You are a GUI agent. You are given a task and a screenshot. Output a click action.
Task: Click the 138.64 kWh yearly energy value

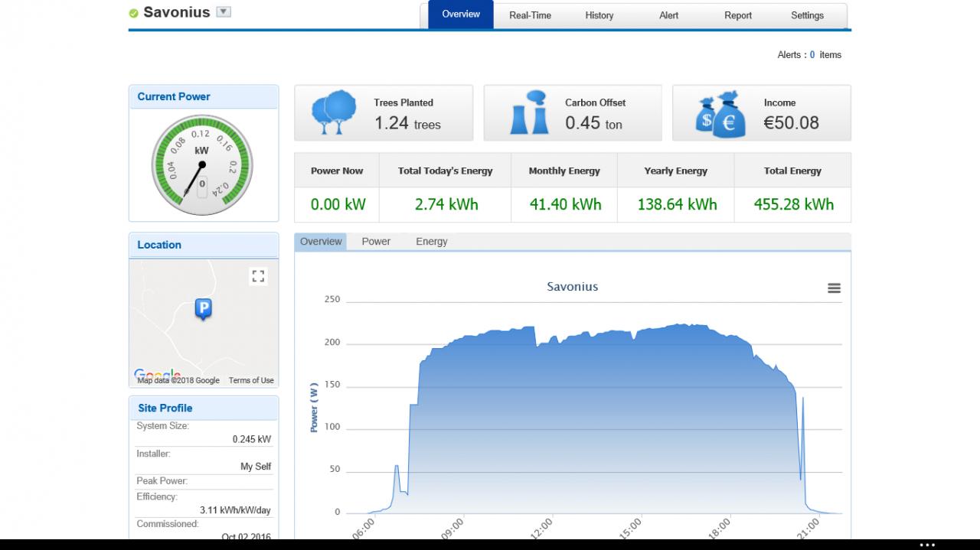click(677, 204)
